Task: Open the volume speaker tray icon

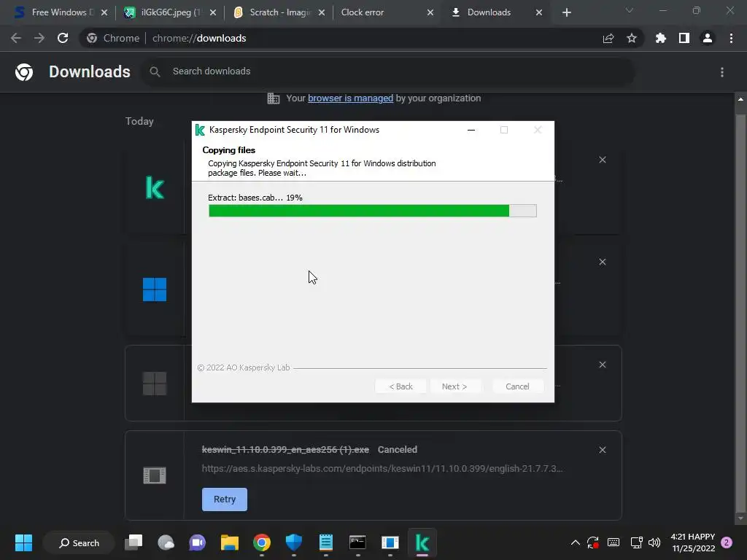Action: pyautogui.click(x=654, y=542)
